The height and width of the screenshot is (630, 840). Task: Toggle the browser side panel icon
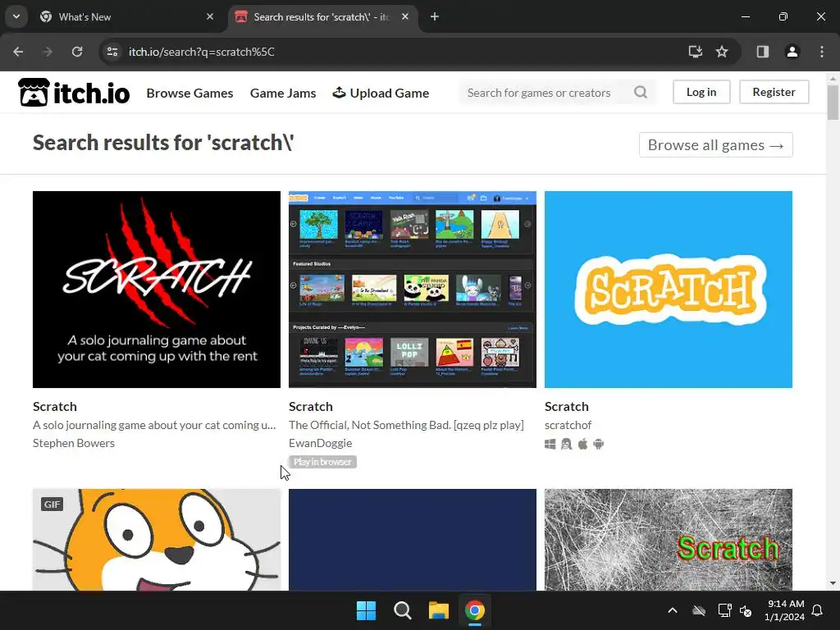762,52
